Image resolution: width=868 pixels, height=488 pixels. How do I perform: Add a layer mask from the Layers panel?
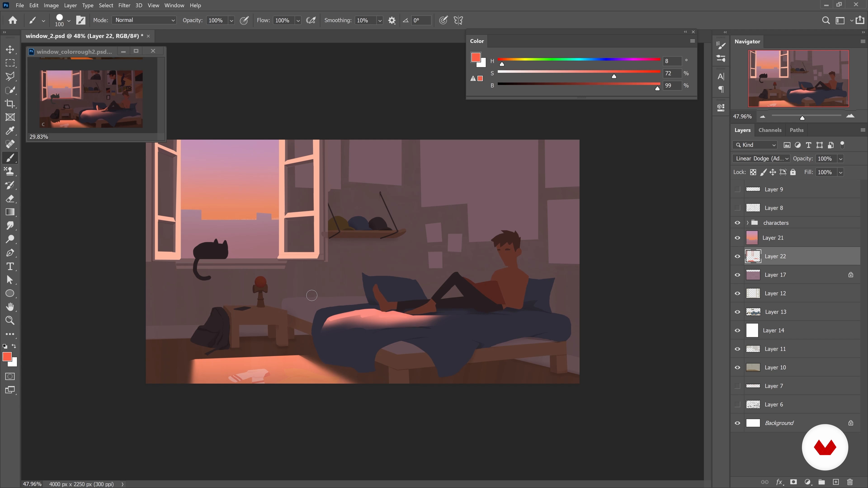[x=794, y=482]
